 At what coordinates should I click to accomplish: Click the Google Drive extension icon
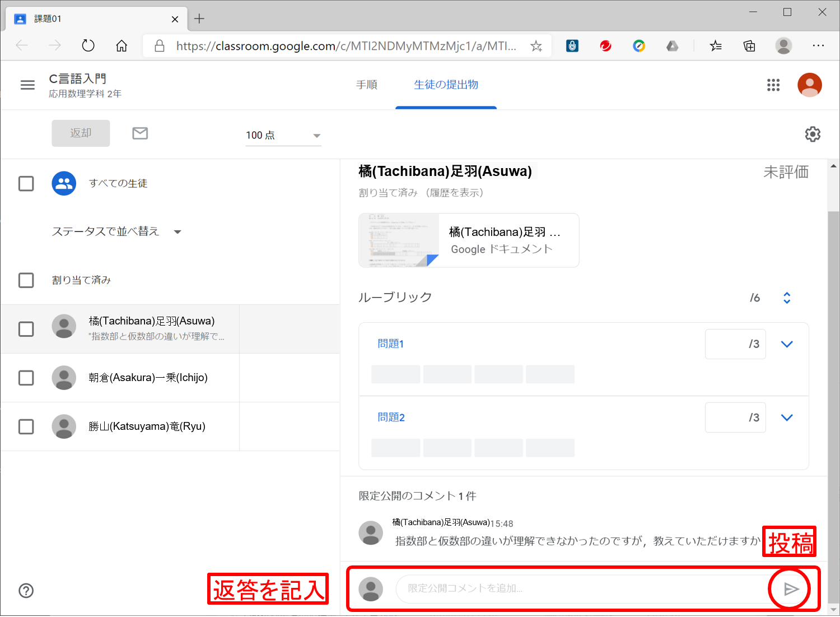673,46
